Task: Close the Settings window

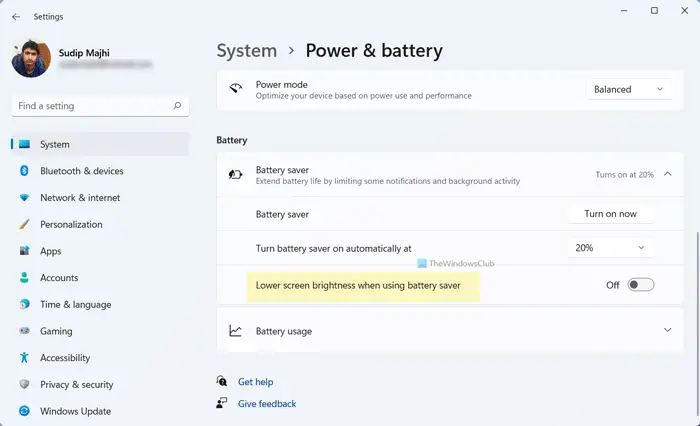Action: [x=684, y=10]
